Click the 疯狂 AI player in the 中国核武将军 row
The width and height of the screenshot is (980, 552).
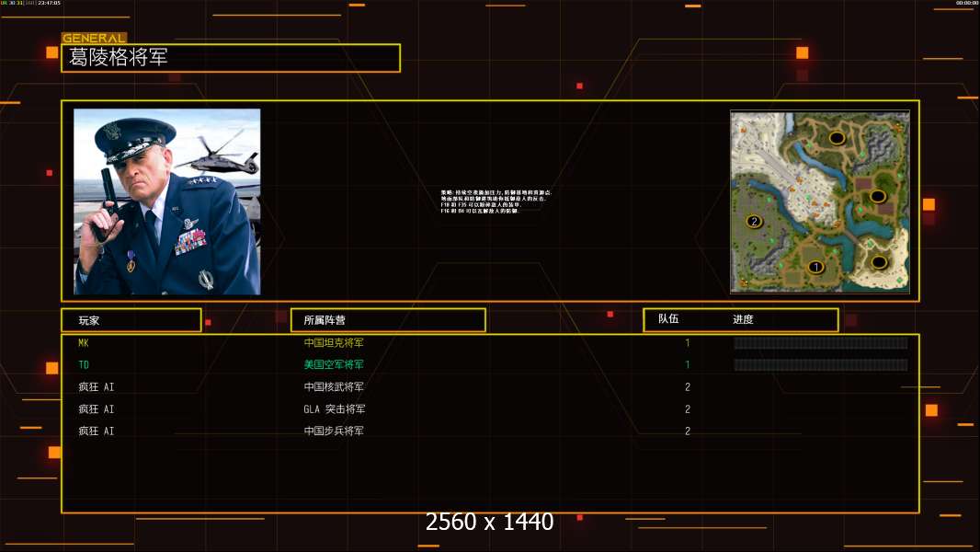click(97, 387)
